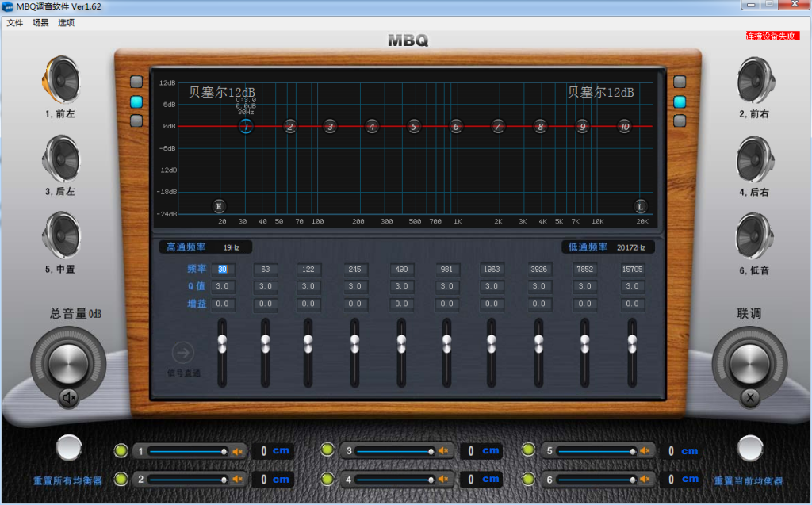Select EQ node 8 on the graph
This screenshot has width=812, height=505.
[540, 126]
